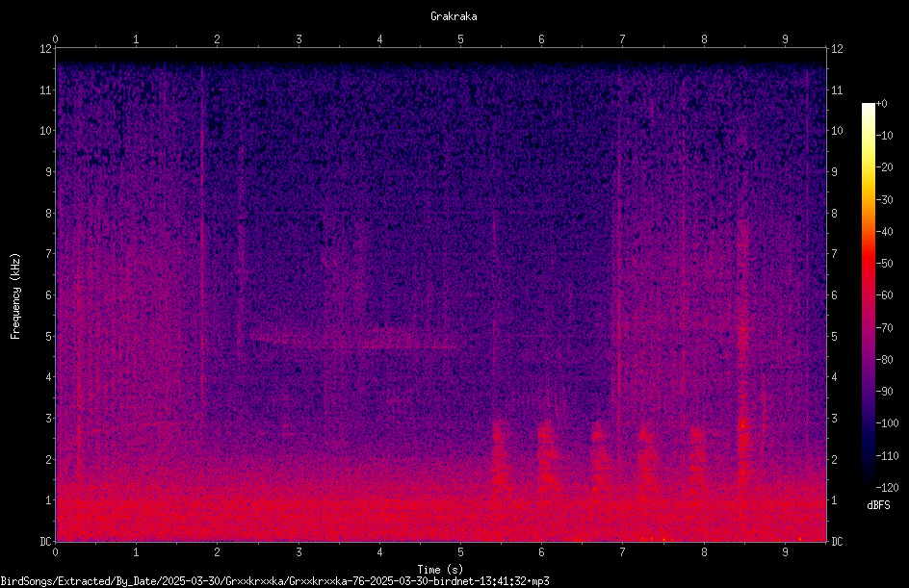Click the -100 color scale label
Image resolution: width=909 pixels, height=588 pixels.
coord(887,423)
